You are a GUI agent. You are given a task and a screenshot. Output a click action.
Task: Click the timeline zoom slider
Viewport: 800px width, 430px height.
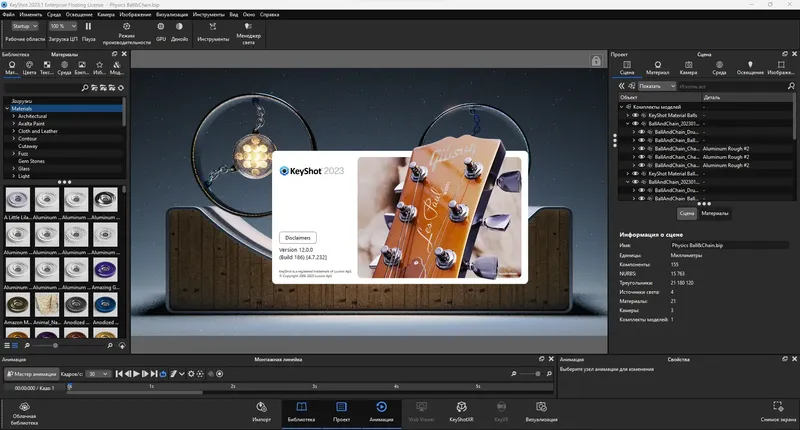[x=537, y=373]
